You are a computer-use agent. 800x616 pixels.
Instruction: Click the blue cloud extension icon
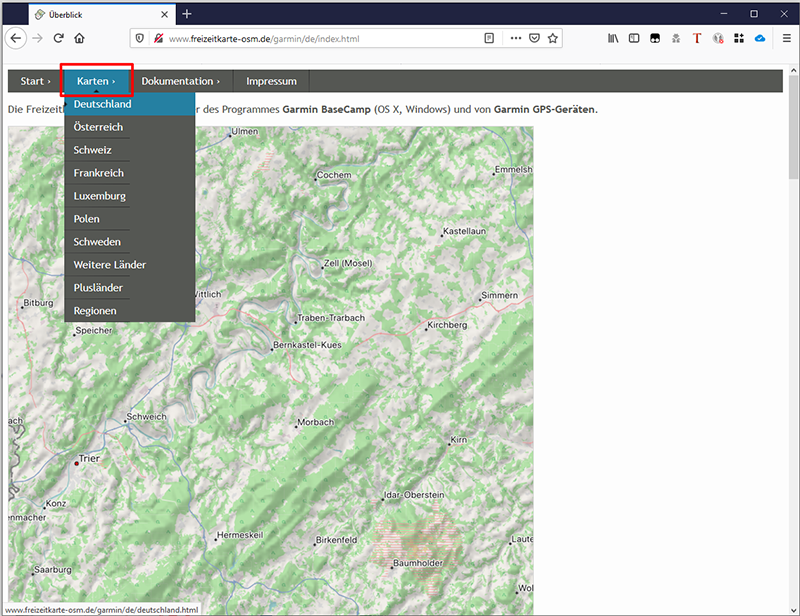pyautogui.click(x=760, y=38)
